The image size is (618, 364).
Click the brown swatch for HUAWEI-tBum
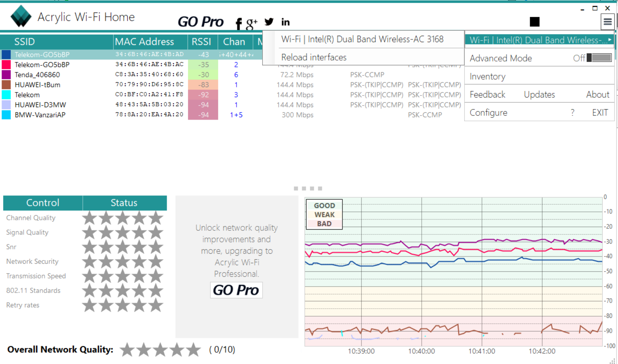(x=6, y=84)
